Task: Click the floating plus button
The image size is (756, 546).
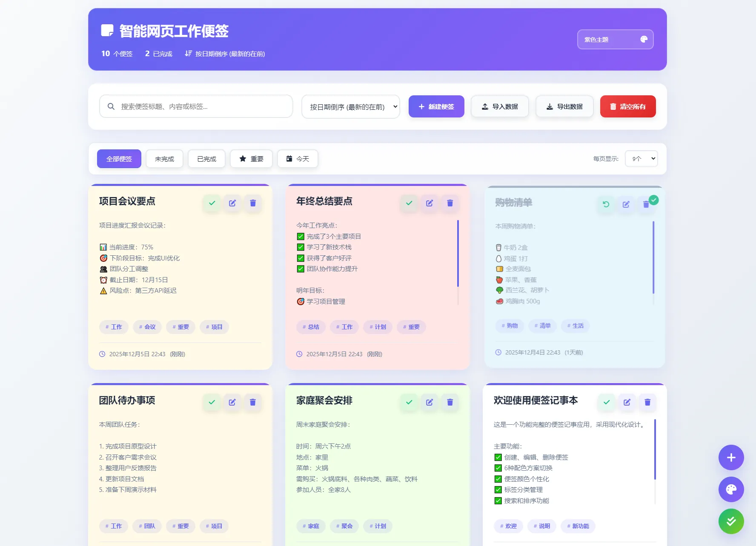Action: coord(731,457)
